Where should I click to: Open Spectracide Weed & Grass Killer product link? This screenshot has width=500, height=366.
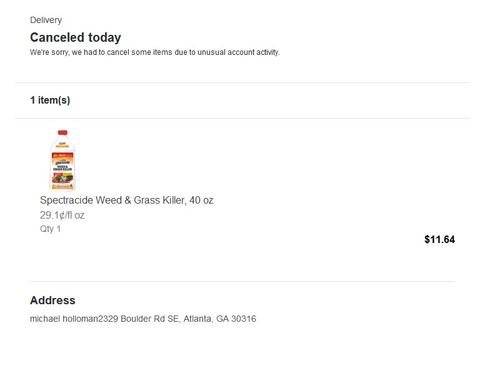coord(127,200)
